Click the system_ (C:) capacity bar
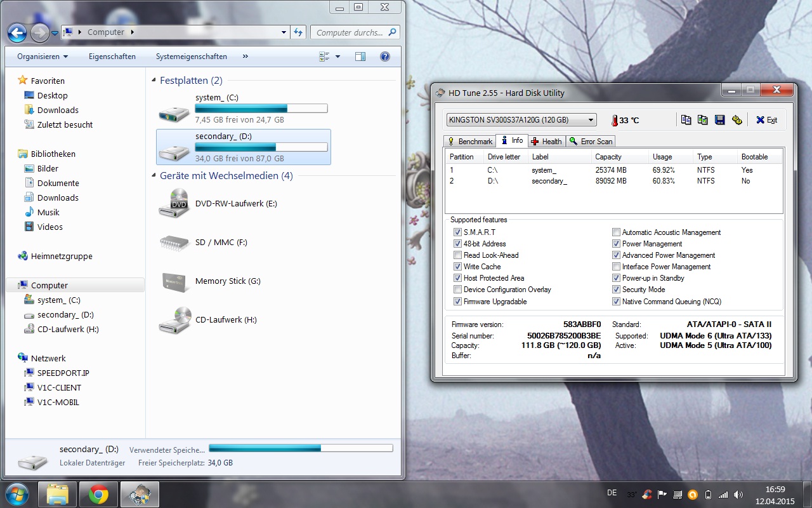Image resolution: width=812 pixels, height=508 pixels. (x=261, y=109)
